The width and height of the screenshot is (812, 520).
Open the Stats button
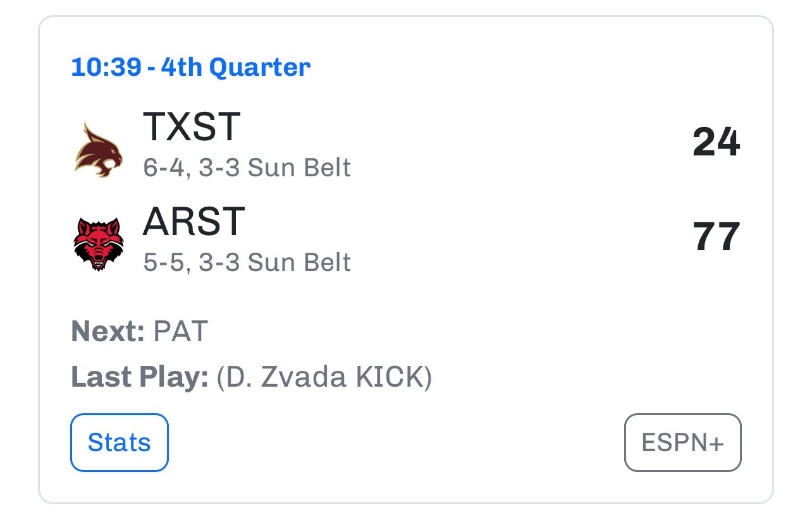tap(120, 442)
